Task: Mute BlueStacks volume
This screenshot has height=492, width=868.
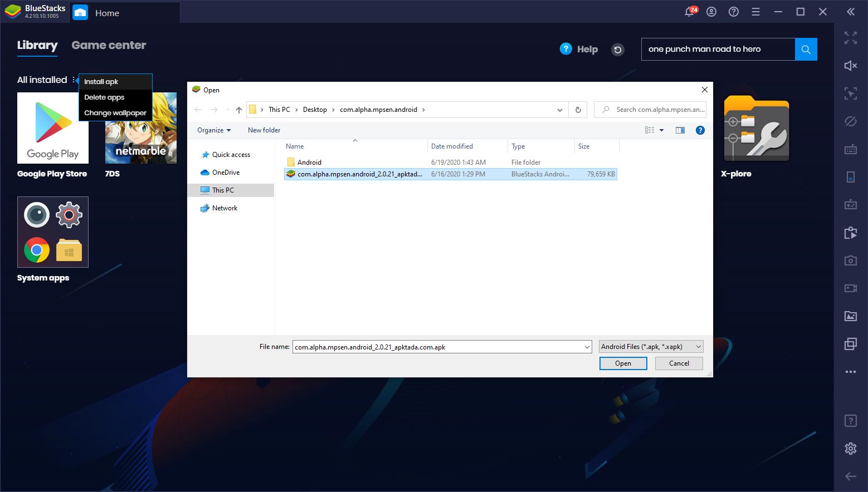Action: (851, 66)
